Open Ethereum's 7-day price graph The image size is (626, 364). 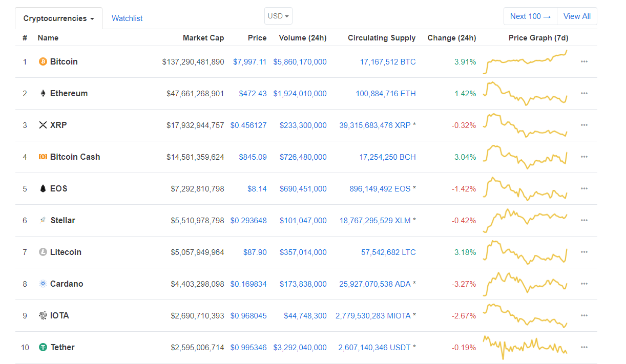pos(525,94)
